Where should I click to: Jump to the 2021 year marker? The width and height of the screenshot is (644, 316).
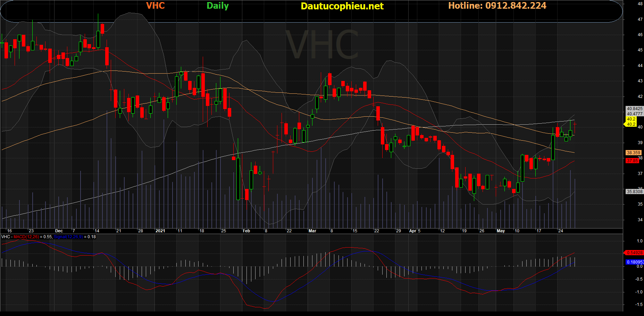point(160,231)
